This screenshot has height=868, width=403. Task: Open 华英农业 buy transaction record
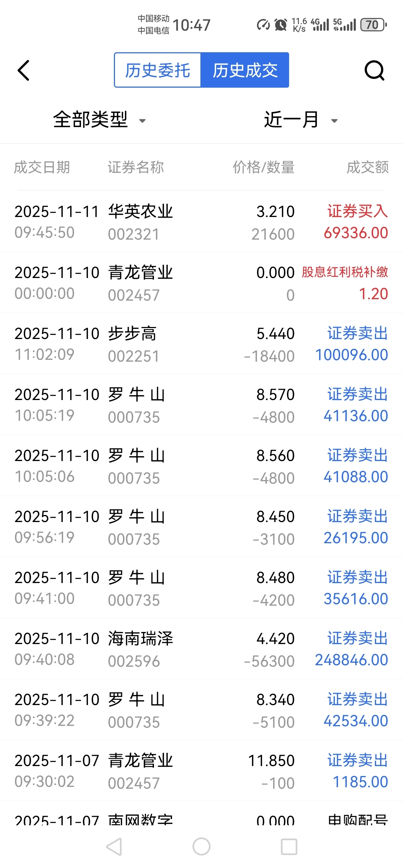point(201,222)
